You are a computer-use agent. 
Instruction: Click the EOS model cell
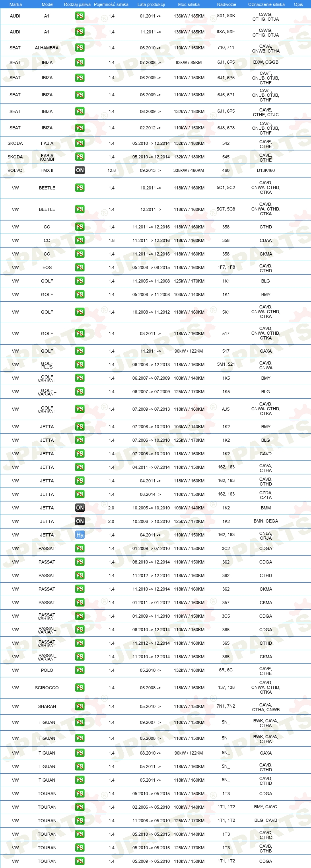(x=47, y=267)
